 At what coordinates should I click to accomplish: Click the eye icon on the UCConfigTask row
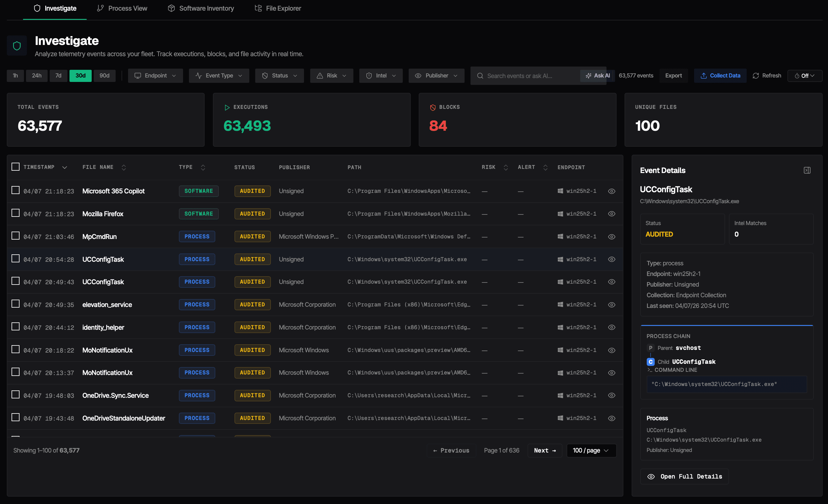pos(611,259)
